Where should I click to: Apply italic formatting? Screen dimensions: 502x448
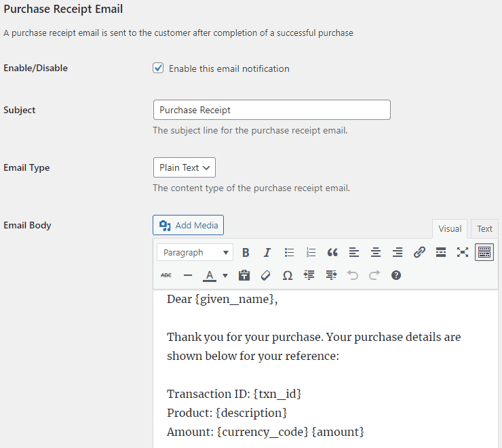[x=267, y=253]
